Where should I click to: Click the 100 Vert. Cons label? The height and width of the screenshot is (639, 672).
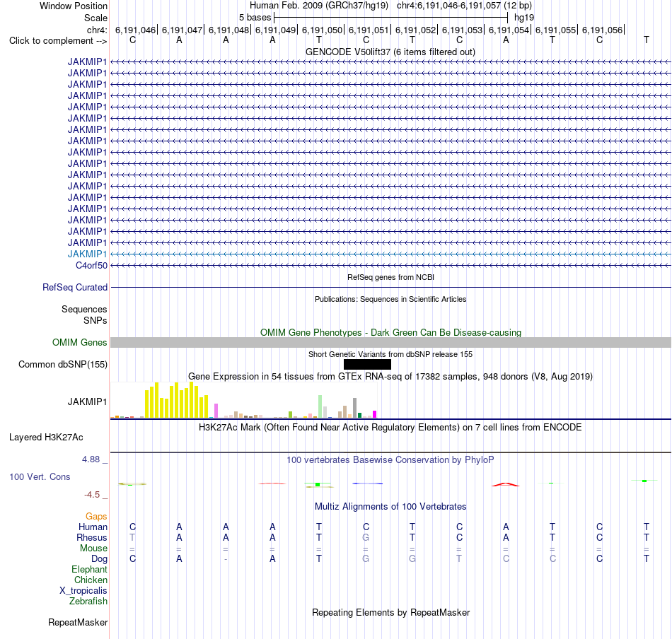click(x=40, y=476)
